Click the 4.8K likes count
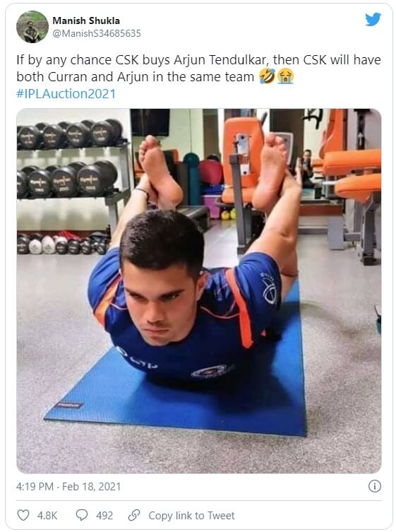The width and height of the screenshot is (396, 532). pyautogui.click(x=47, y=515)
